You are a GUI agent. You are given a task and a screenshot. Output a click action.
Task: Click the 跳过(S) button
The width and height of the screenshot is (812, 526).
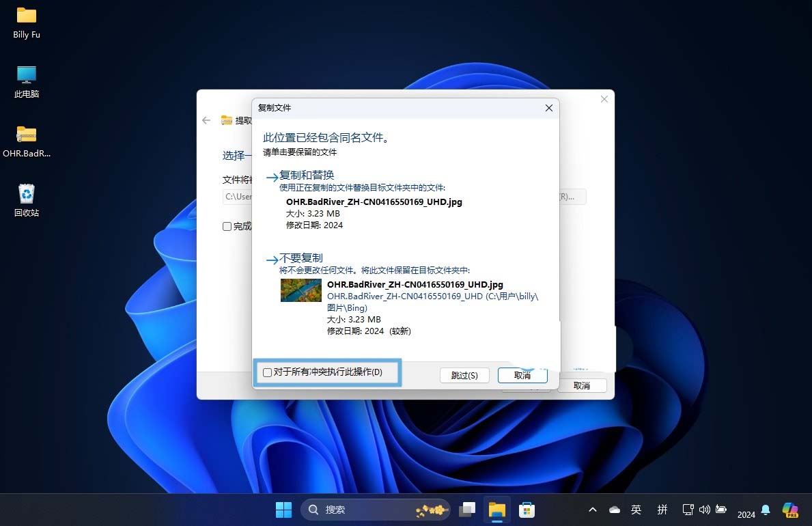click(x=464, y=375)
